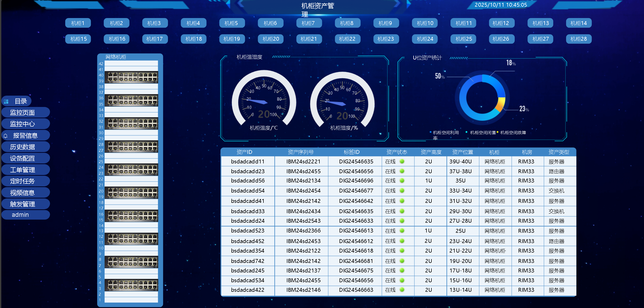Click the switch device at rack position 39-40U
The image size is (644, 308).
(131, 77)
